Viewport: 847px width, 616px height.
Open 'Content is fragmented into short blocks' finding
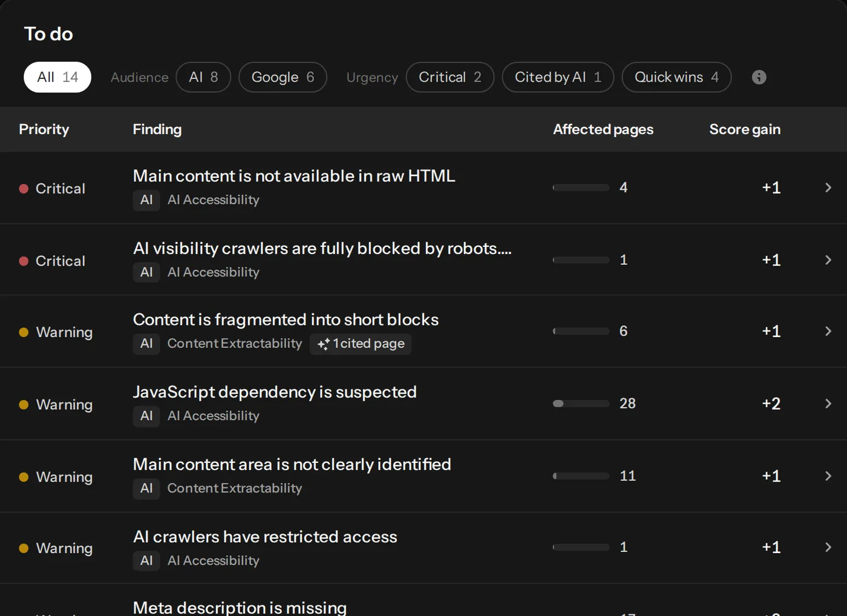click(286, 319)
